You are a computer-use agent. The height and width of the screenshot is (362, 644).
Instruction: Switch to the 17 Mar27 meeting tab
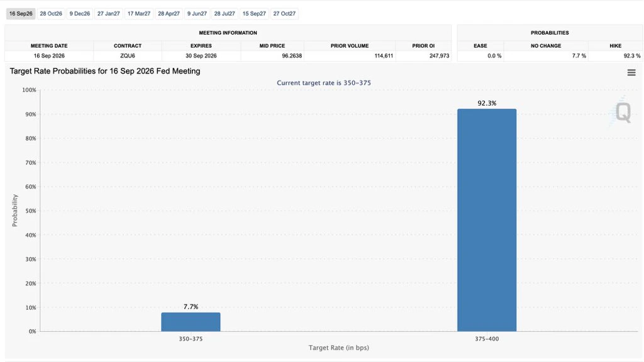pyautogui.click(x=139, y=14)
